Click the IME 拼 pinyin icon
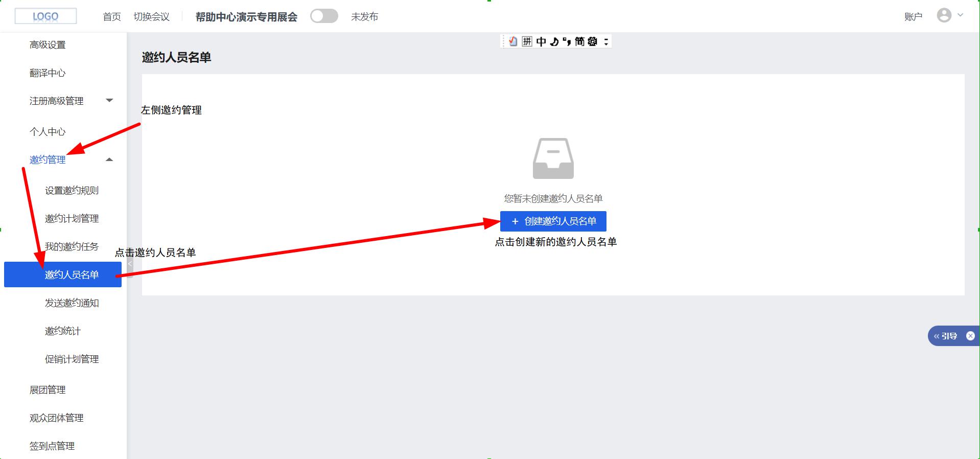Image resolution: width=980 pixels, height=459 pixels. tap(527, 41)
